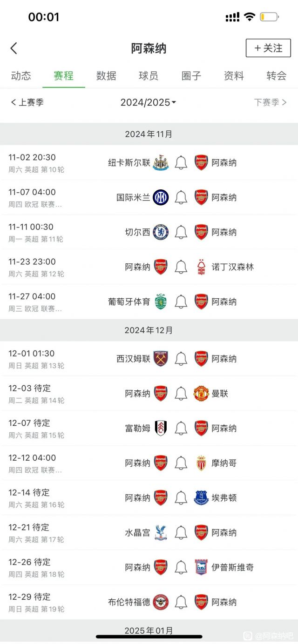Click the Chelsea crest icon
This screenshot has width=298, height=644.
[161, 232]
